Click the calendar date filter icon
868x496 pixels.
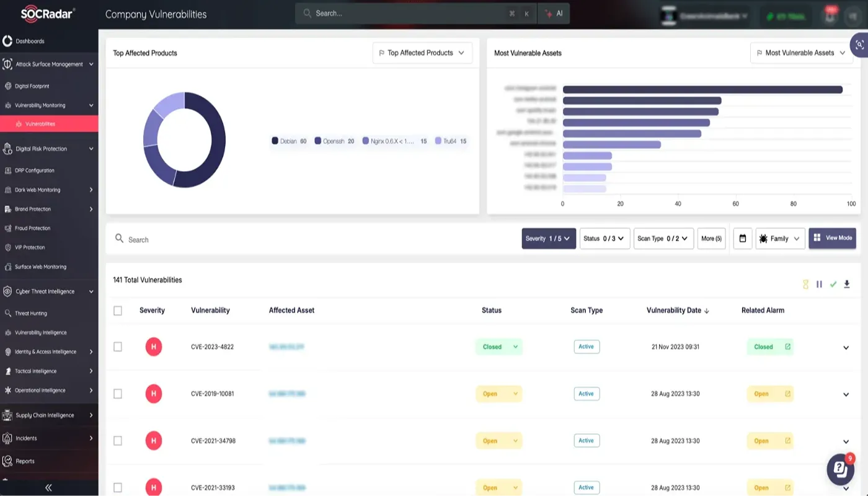pyautogui.click(x=742, y=239)
